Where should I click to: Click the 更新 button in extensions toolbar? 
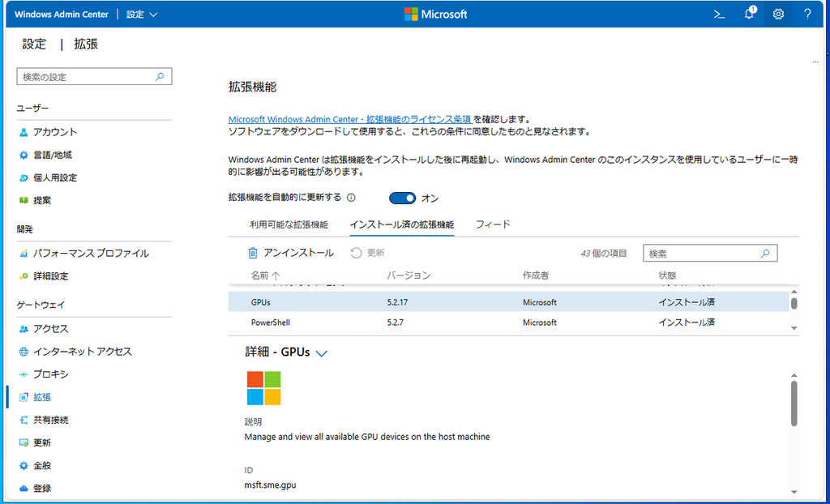click(367, 253)
